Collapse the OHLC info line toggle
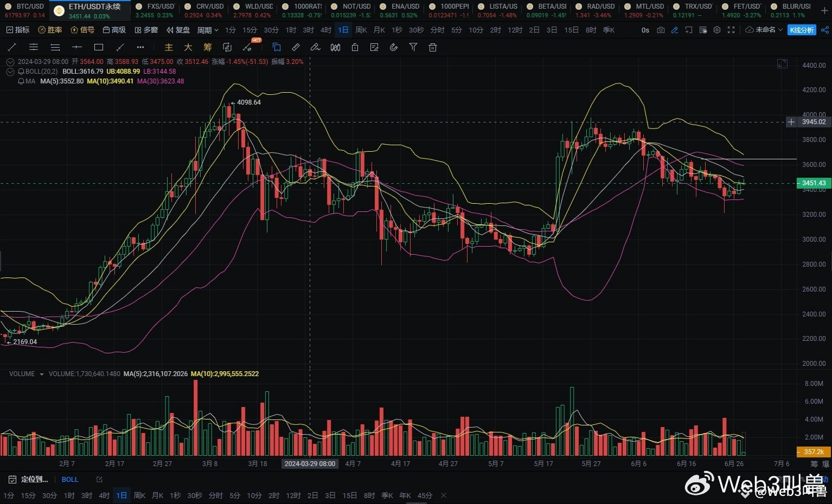 pos(10,62)
